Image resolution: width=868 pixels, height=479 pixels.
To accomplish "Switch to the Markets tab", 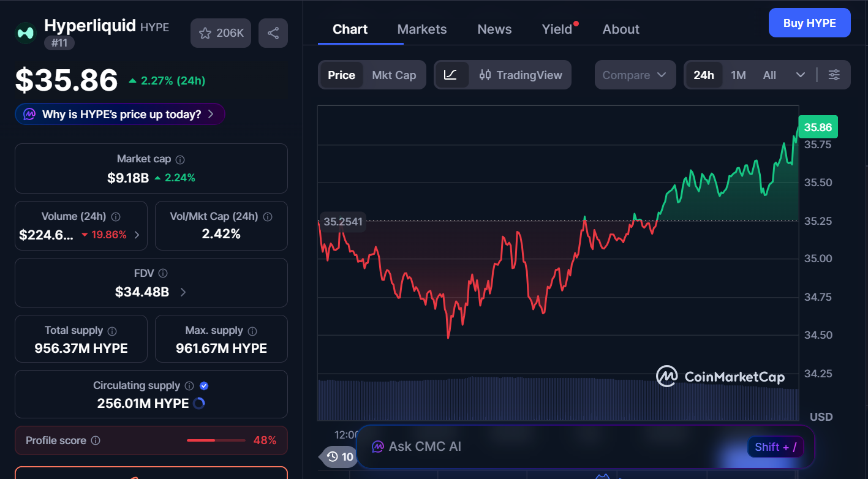I will click(421, 29).
